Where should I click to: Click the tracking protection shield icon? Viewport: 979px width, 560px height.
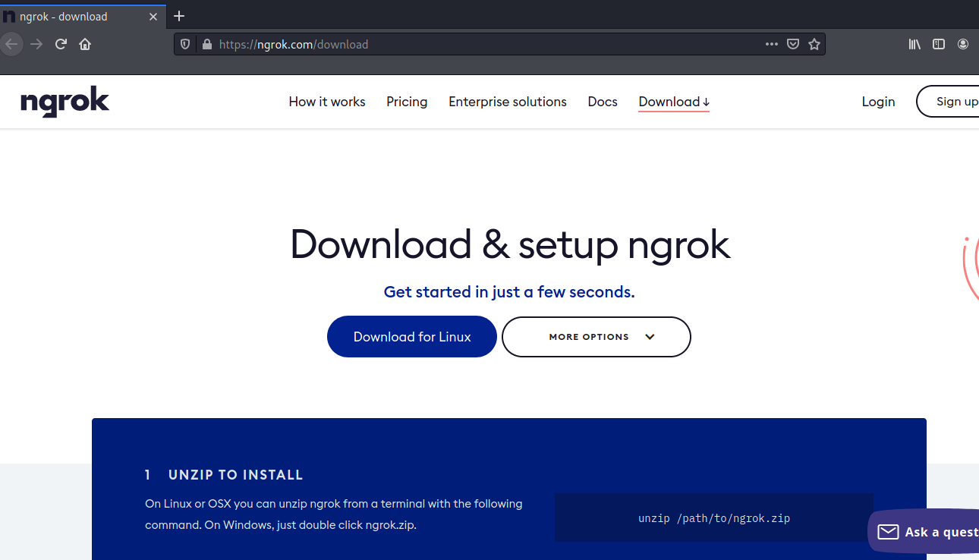184,43
